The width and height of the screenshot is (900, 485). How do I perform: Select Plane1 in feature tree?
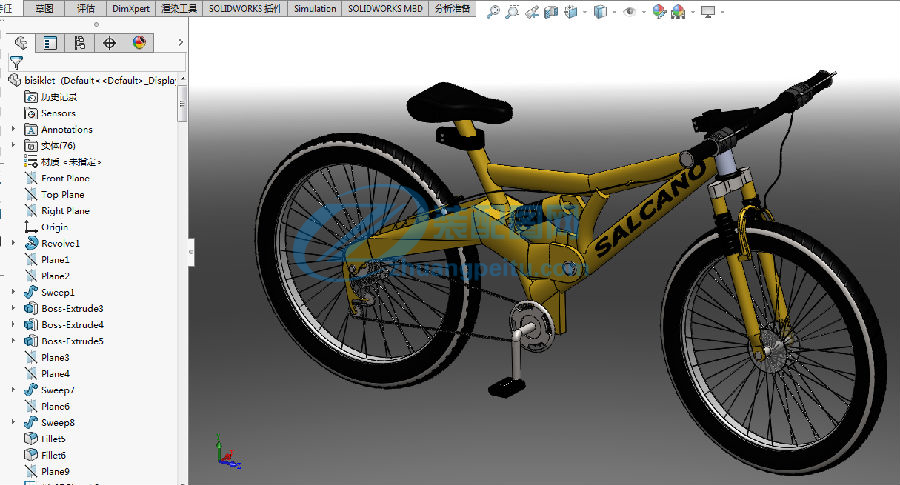pyautogui.click(x=47, y=259)
